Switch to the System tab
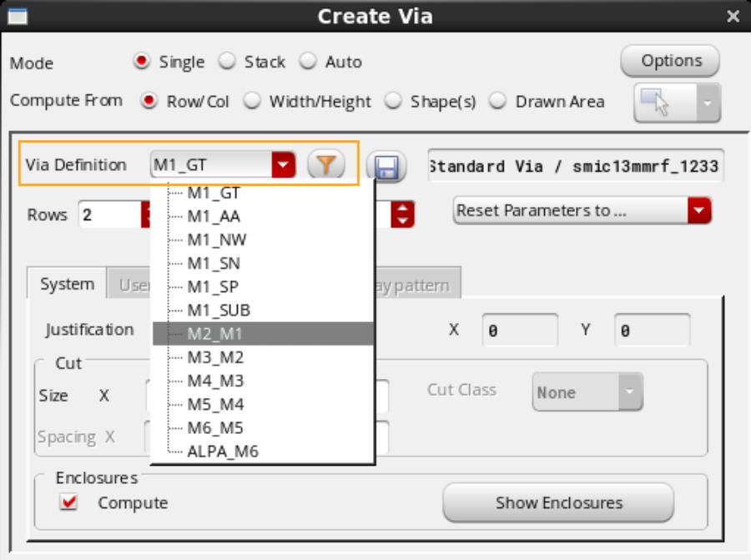751x560 pixels. (67, 284)
